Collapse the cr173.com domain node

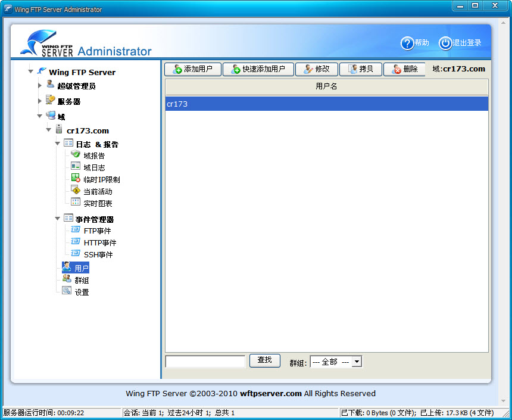pyautogui.click(x=49, y=130)
